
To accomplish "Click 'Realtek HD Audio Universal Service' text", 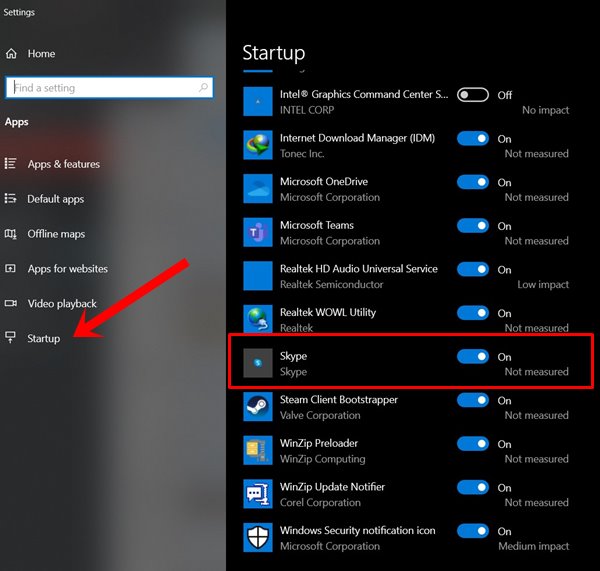I will tap(359, 269).
